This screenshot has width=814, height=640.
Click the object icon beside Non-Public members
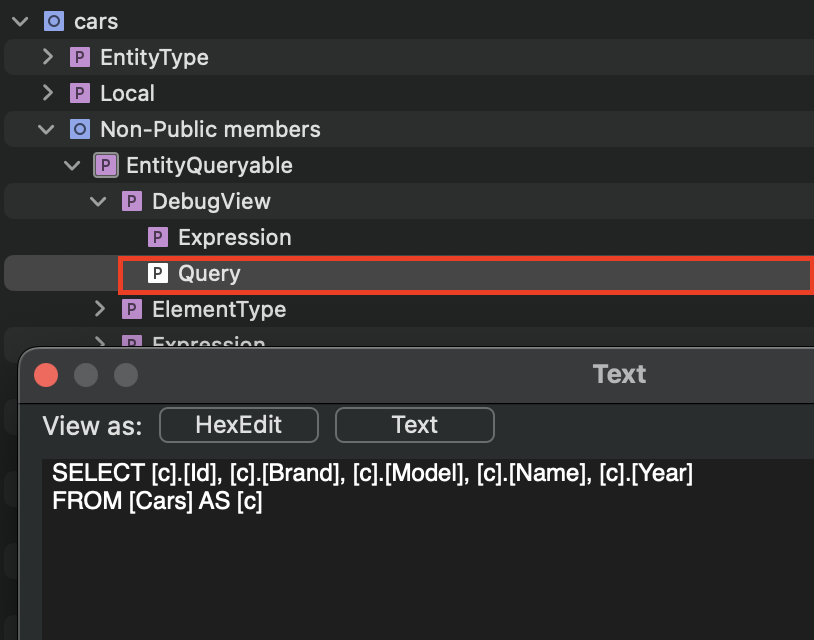(x=80, y=129)
